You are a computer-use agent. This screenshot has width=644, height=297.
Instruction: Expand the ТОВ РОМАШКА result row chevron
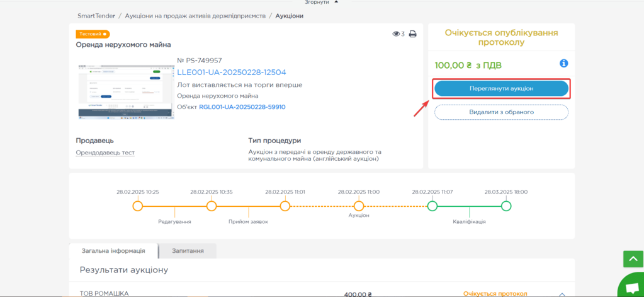pyautogui.click(x=562, y=294)
